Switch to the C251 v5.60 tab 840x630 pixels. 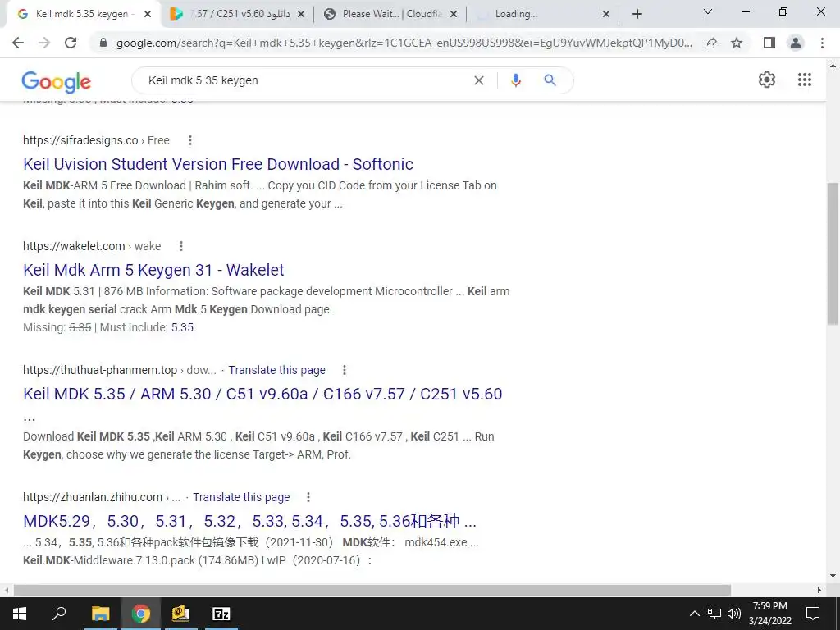pos(235,14)
